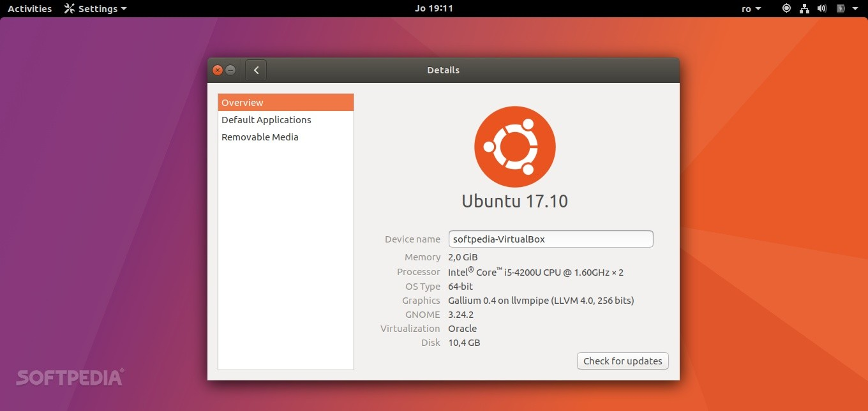The height and width of the screenshot is (411, 868).
Task: Click the Memory value 2,0 GiB
Action: point(463,257)
